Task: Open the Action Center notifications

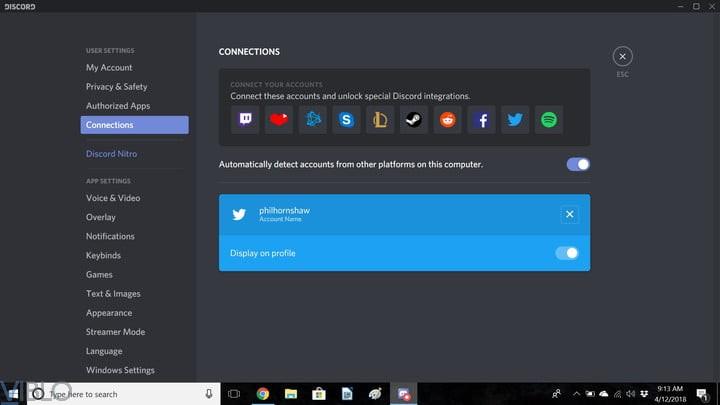Action: 702,394
